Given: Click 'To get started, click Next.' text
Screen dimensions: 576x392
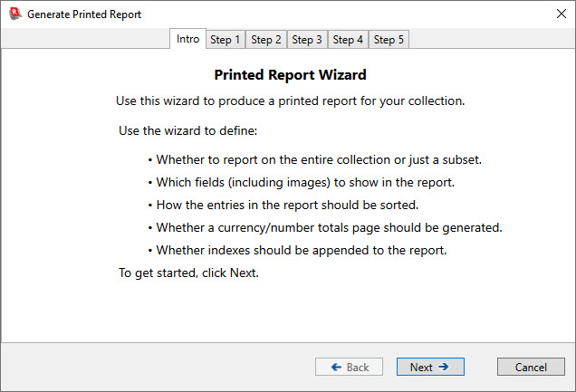Looking at the screenshot, I should [188, 273].
